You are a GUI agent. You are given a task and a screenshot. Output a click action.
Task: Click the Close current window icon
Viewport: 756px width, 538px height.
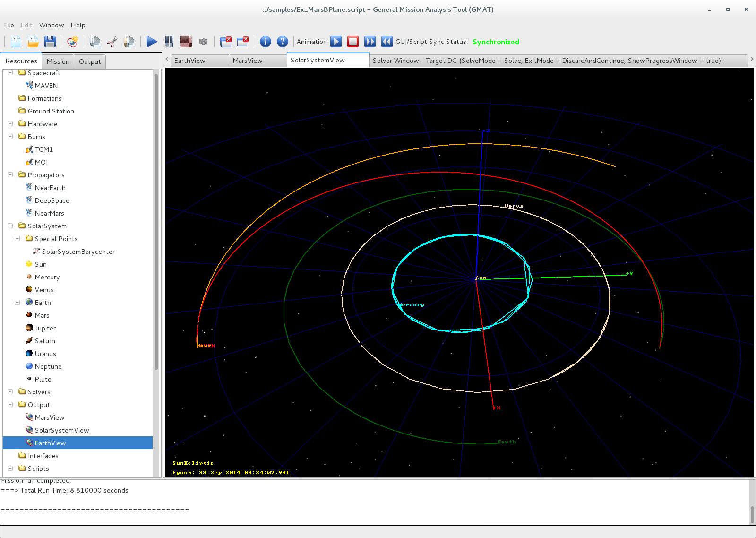(243, 42)
